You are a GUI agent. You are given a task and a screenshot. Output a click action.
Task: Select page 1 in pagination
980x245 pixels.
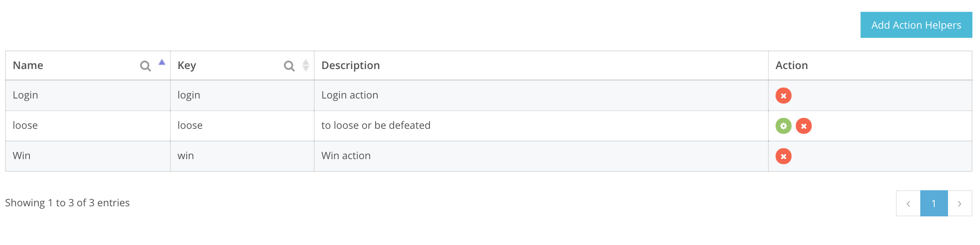tap(934, 202)
